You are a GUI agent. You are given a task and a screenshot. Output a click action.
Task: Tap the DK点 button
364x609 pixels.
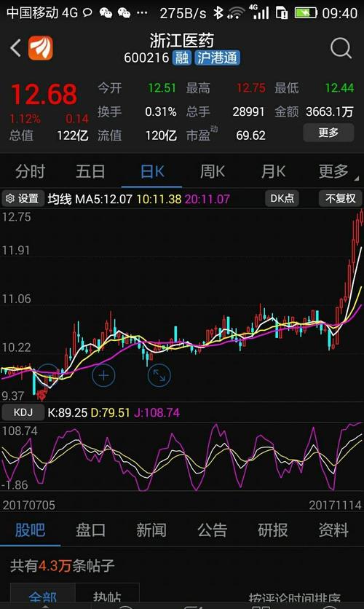[x=282, y=198]
